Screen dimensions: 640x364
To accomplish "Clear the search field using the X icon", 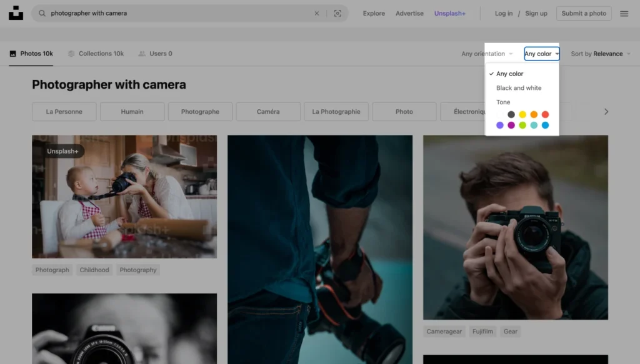I will click(x=317, y=12).
